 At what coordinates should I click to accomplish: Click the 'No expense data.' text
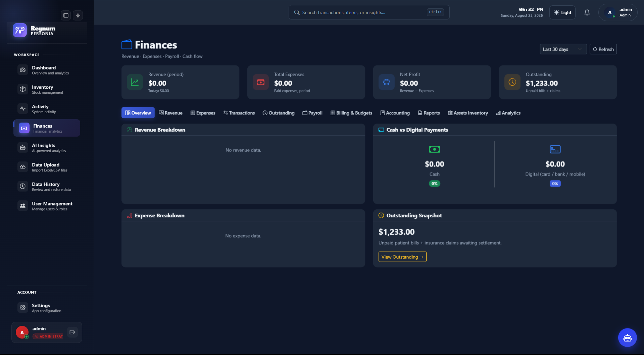(243, 236)
